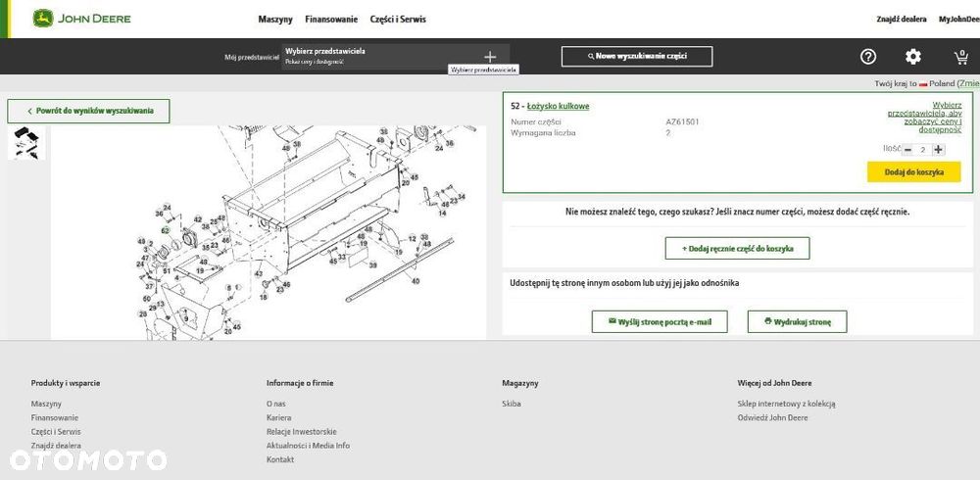Open the help question mark icon

868,57
